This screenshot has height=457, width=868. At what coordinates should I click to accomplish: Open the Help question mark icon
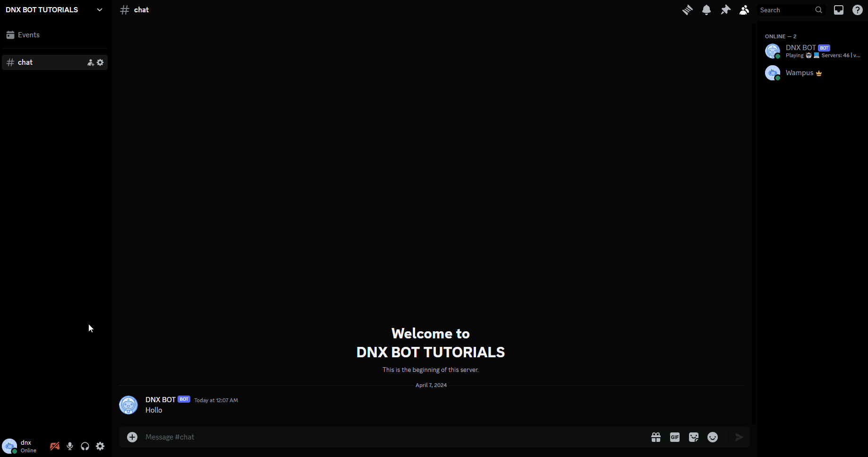click(x=857, y=10)
